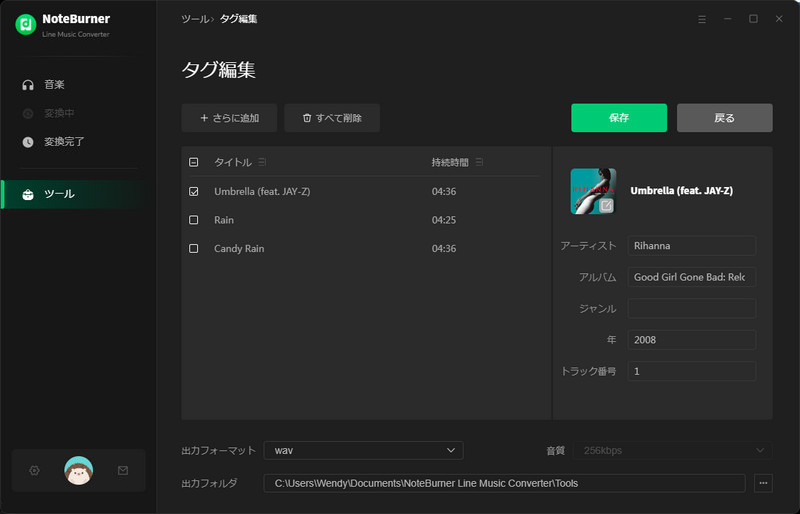Image resolution: width=800 pixels, height=514 pixels.
Task: Click the empty ジャンル input field
Action: tap(691, 308)
